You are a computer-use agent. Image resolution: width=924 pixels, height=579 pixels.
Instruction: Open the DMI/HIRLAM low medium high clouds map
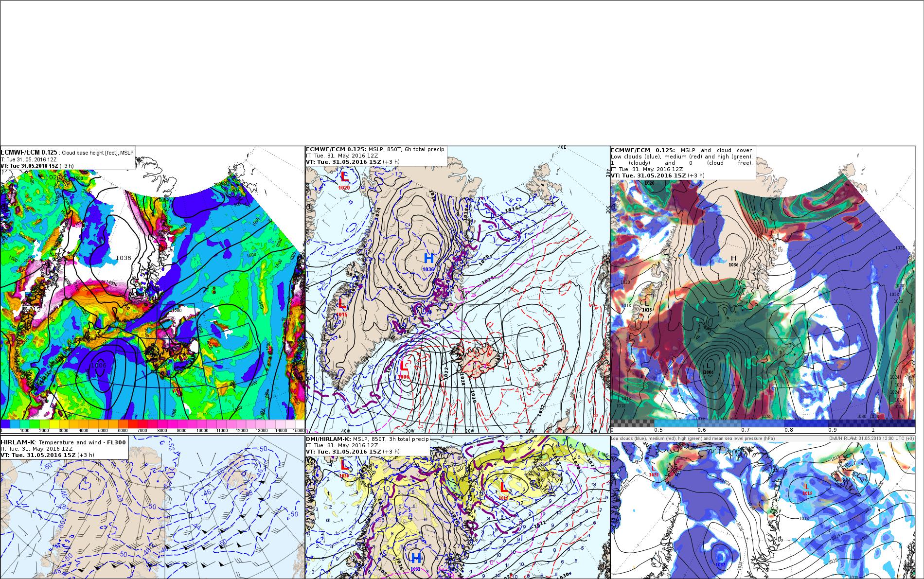(x=763, y=507)
